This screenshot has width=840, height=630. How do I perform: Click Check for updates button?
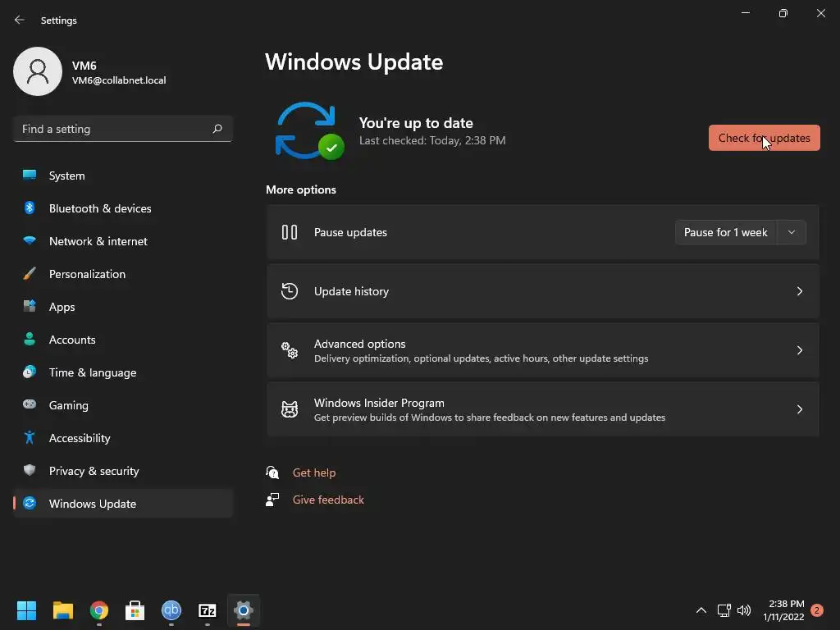(x=764, y=138)
